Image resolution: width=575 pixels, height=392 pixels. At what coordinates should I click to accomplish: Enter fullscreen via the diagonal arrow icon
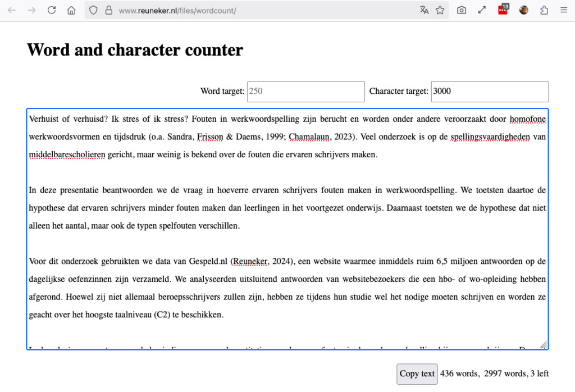pos(482,10)
